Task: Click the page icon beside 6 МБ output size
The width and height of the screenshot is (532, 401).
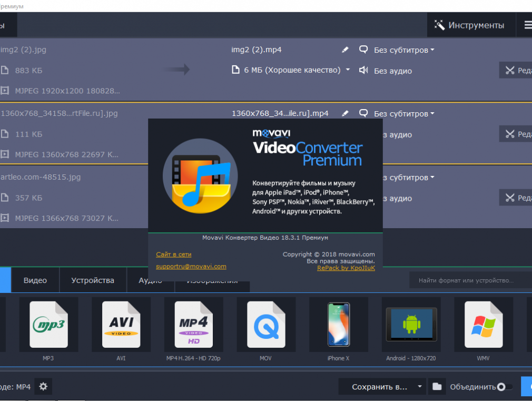Action: (235, 70)
